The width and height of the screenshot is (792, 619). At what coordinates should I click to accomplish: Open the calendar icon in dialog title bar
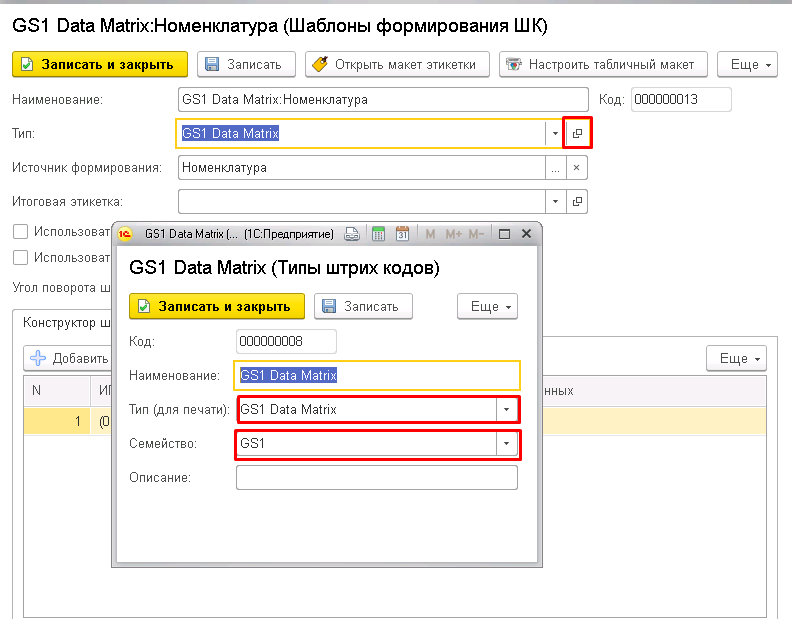[x=403, y=234]
